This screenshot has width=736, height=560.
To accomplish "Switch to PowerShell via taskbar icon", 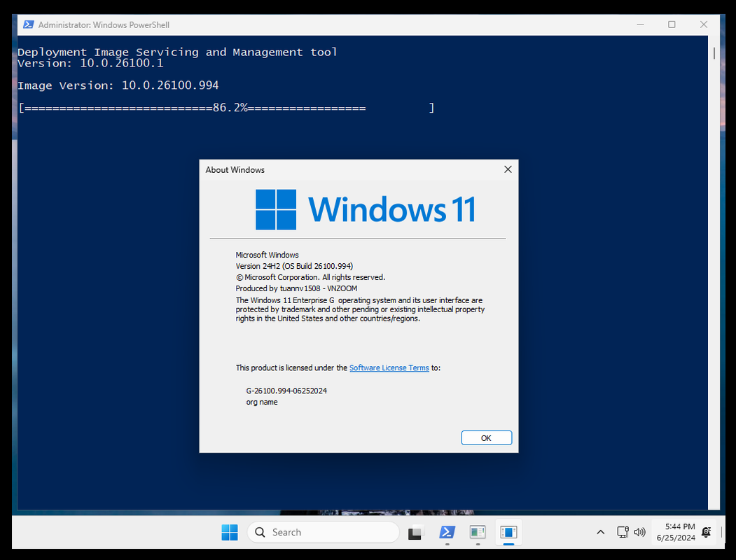I will (447, 532).
